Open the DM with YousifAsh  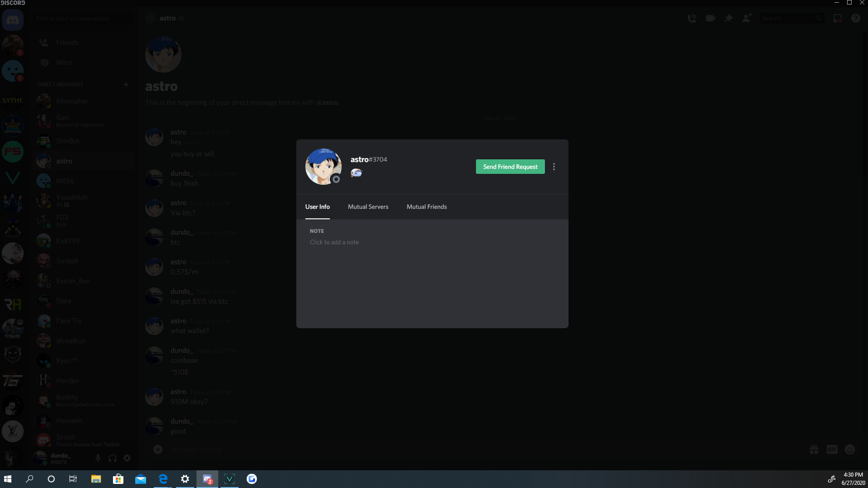83,201
